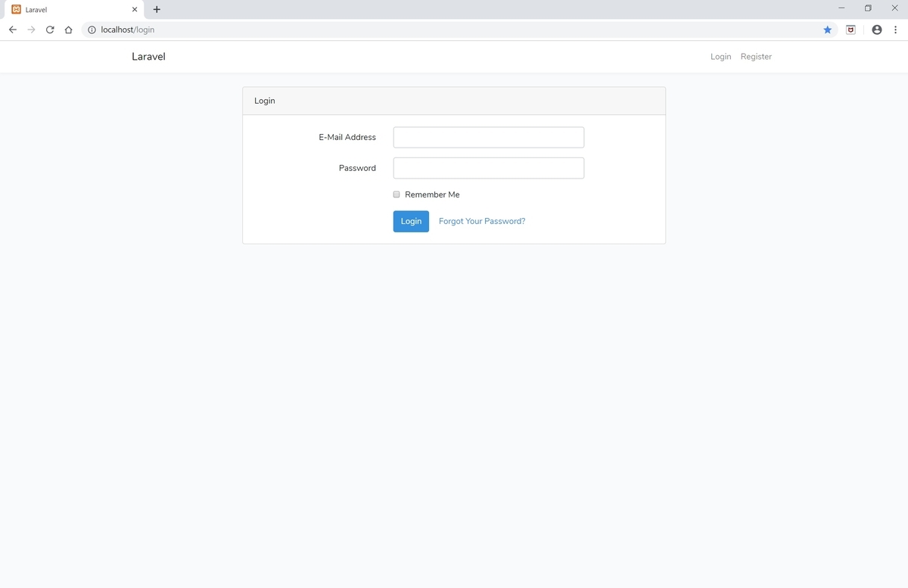Click the blue Login button

click(411, 221)
